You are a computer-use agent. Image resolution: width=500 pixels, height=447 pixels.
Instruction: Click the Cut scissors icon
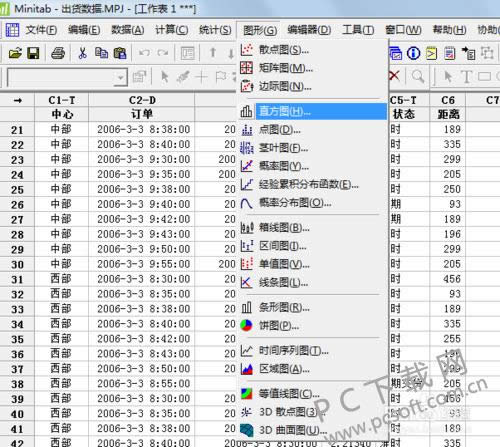(x=82, y=53)
